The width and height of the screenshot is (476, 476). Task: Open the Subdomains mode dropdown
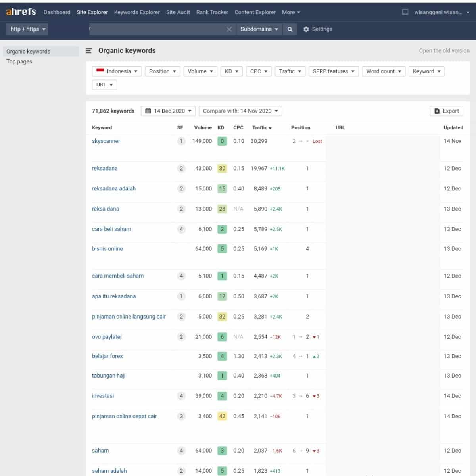(259, 29)
